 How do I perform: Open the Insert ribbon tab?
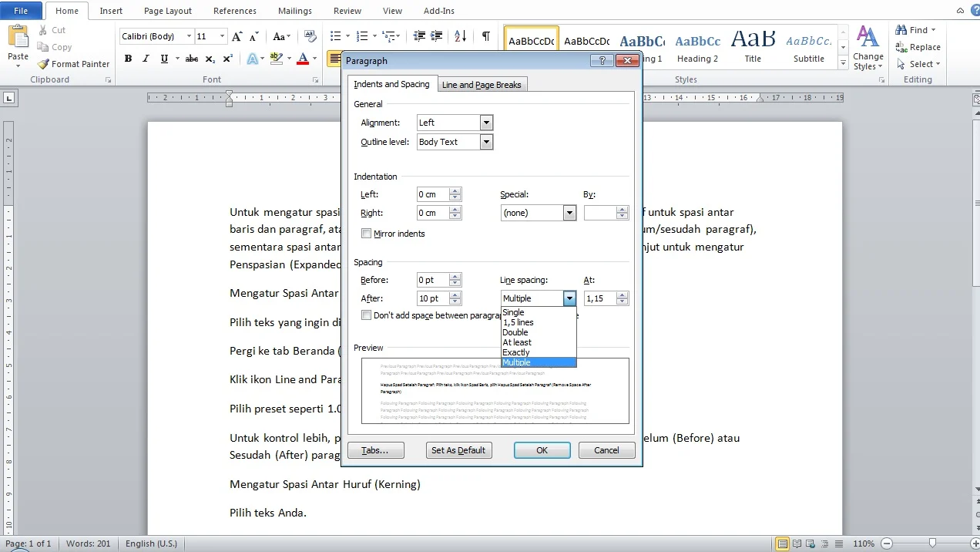111,11
